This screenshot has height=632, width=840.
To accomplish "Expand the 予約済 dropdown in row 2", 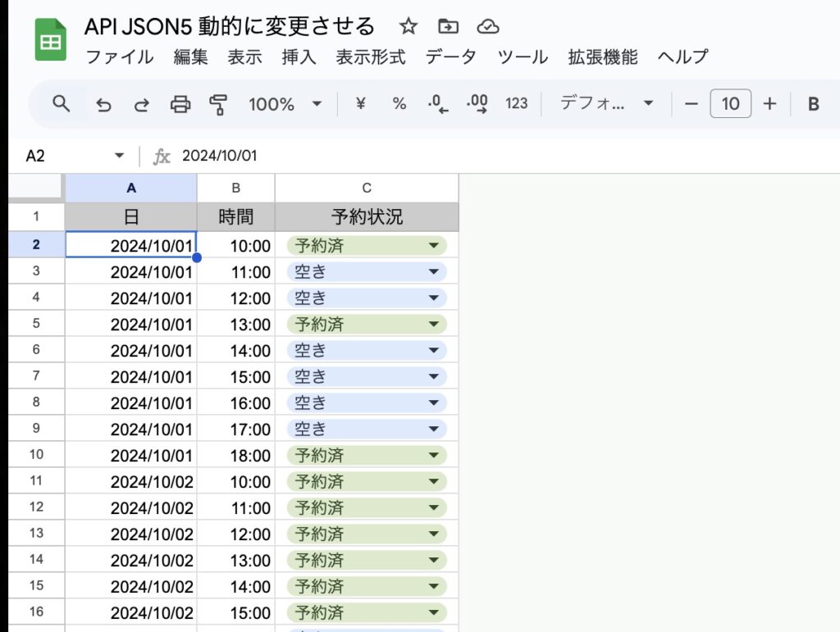I will (x=434, y=245).
